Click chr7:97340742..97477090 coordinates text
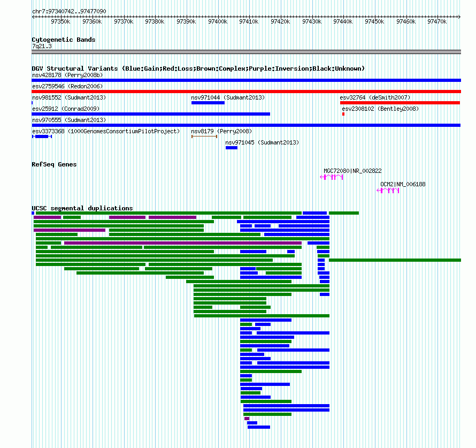Image resolution: width=476 pixels, height=448 pixels. (69, 11)
